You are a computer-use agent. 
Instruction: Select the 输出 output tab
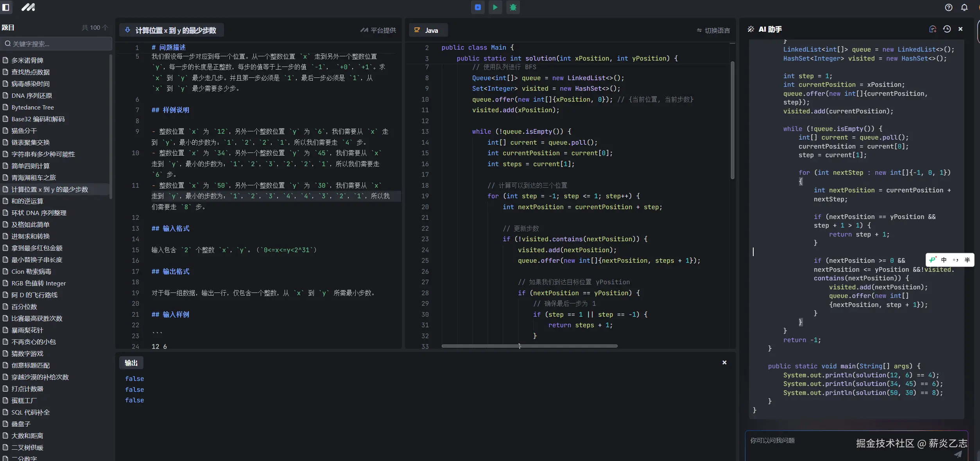pos(131,363)
